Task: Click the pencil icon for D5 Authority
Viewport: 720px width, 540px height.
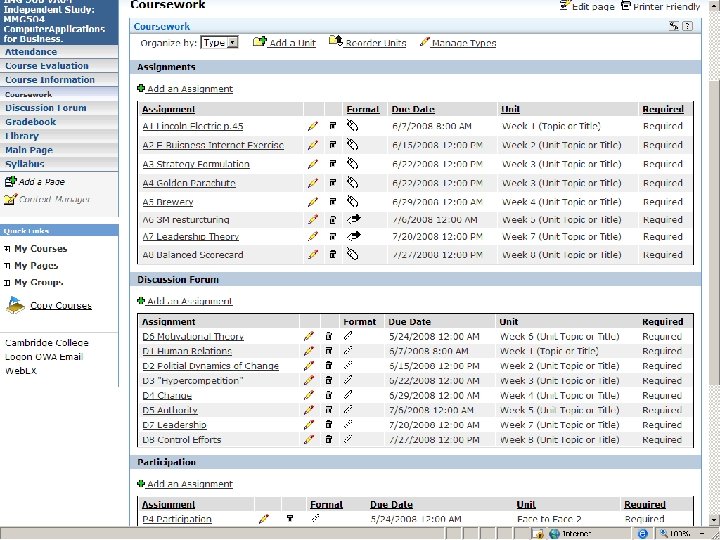Action: pos(309,410)
